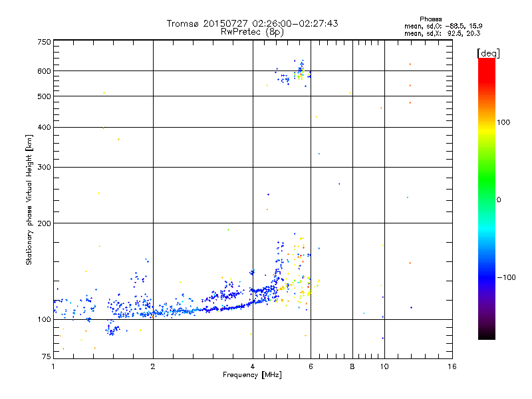
Task: Click the x-axis tick label '16'
Action: [452, 366]
